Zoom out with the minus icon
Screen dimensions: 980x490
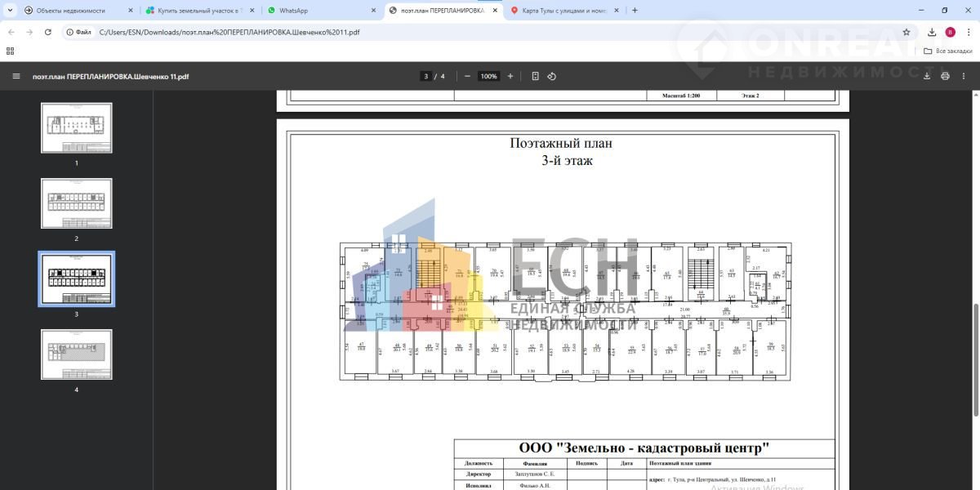click(x=467, y=76)
